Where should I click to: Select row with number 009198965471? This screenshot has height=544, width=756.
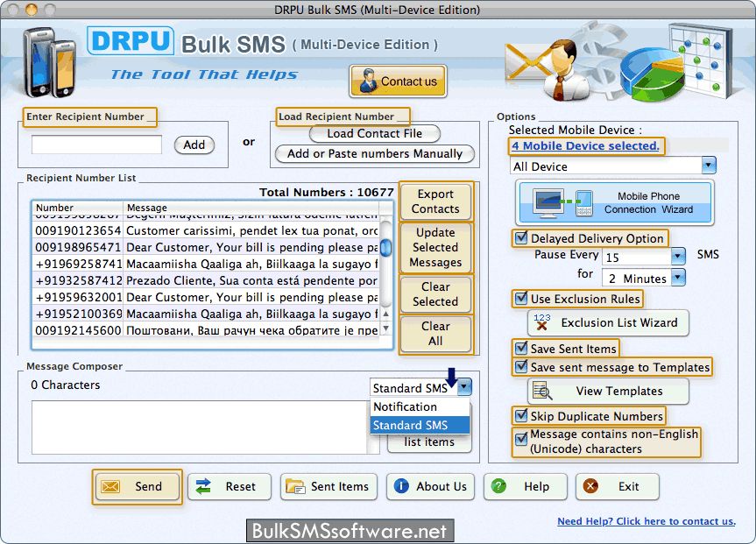tap(207, 247)
